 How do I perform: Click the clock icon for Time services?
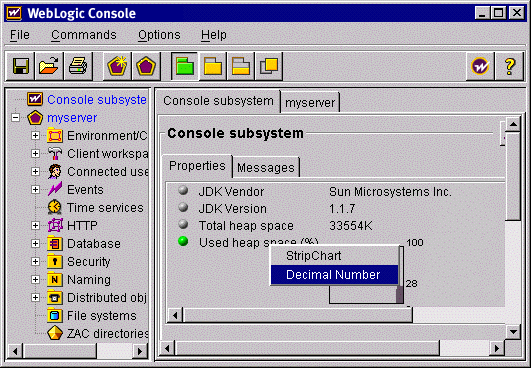(55, 207)
